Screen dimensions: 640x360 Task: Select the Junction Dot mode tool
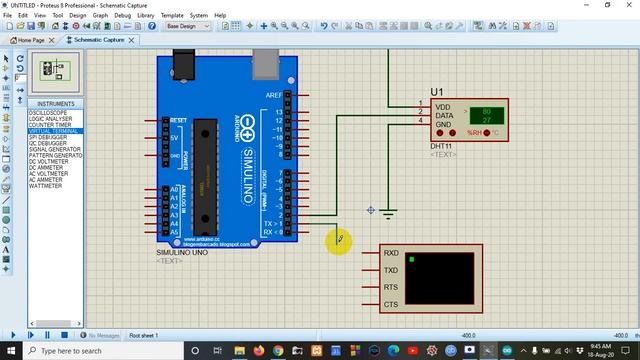pyautogui.click(x=6, y=78)
